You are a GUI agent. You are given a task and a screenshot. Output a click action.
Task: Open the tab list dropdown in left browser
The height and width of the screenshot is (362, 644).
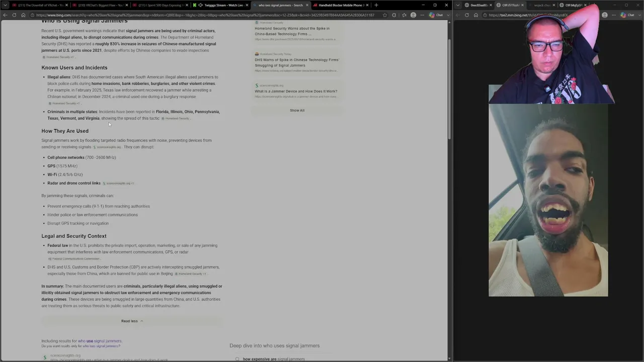(5, 5)
